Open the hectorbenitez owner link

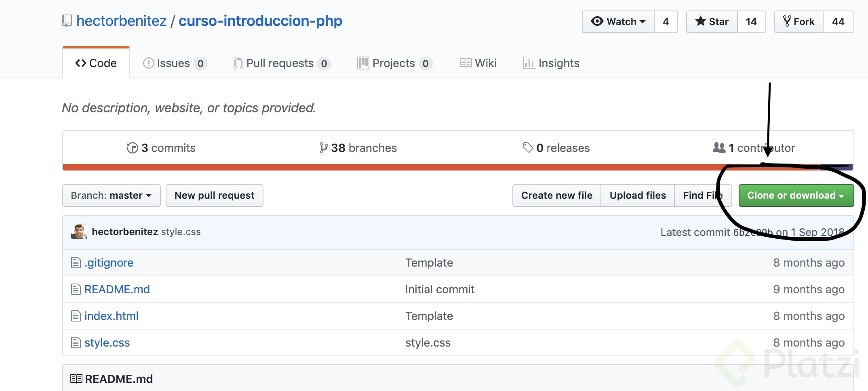[x=121, y=21]
